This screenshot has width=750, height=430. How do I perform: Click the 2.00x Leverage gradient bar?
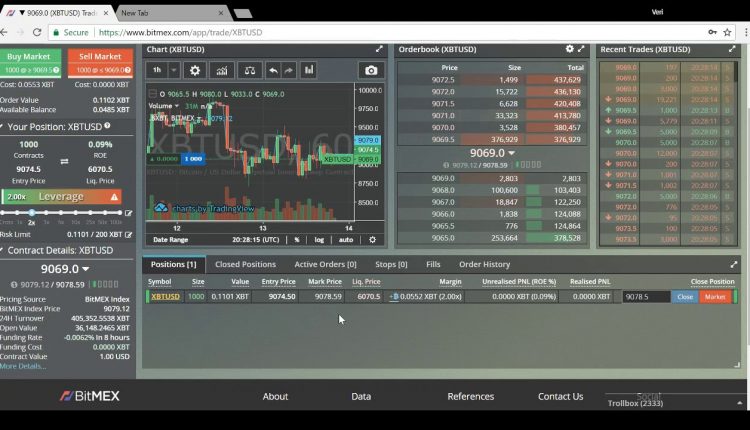(61, 197)
